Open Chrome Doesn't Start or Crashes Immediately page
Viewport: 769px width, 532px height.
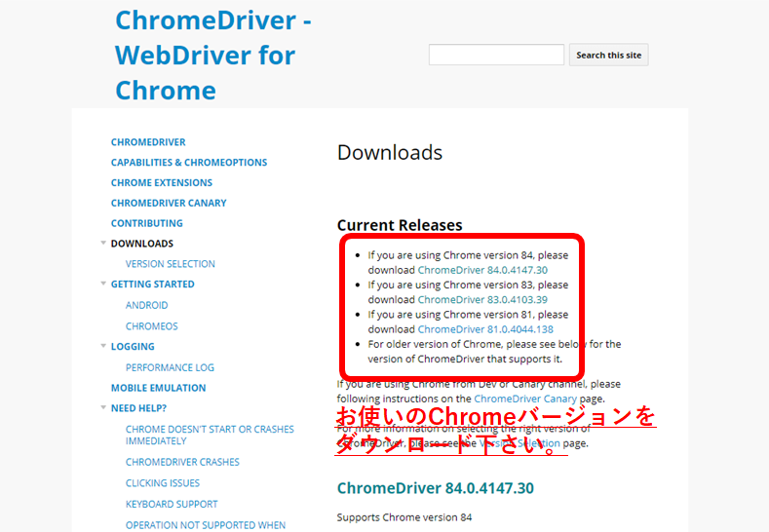click(x=210, y=436)
